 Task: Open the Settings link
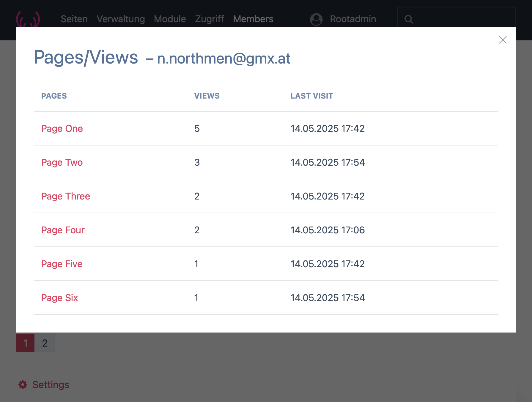[x=51, y=384]
